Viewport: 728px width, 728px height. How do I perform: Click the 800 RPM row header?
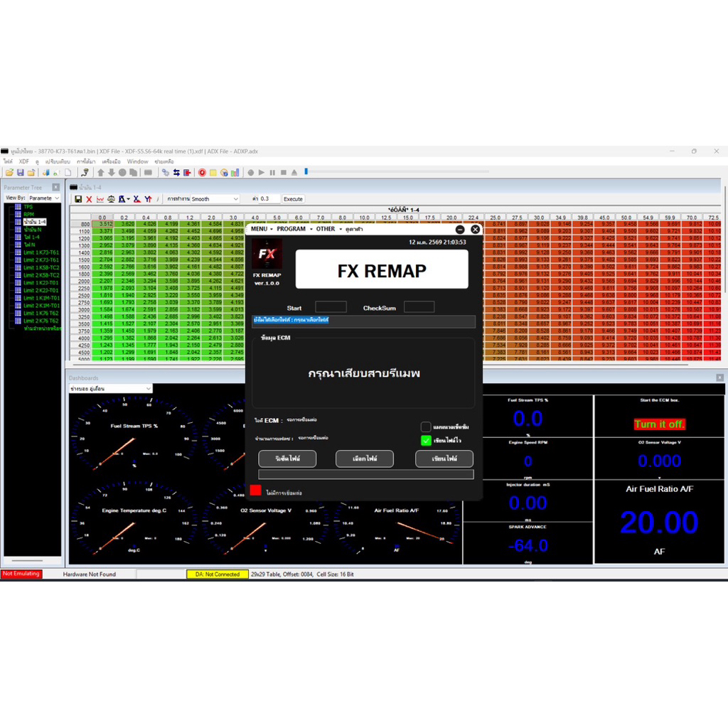point(81,224)
